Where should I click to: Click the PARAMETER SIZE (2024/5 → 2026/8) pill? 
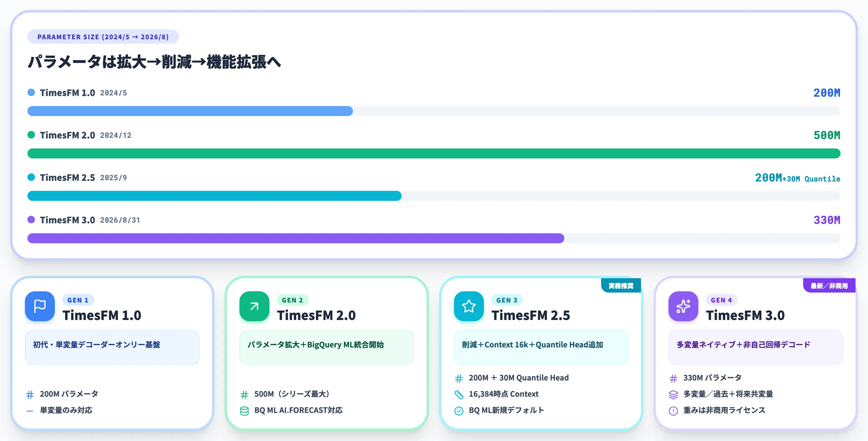pos(103,37)
